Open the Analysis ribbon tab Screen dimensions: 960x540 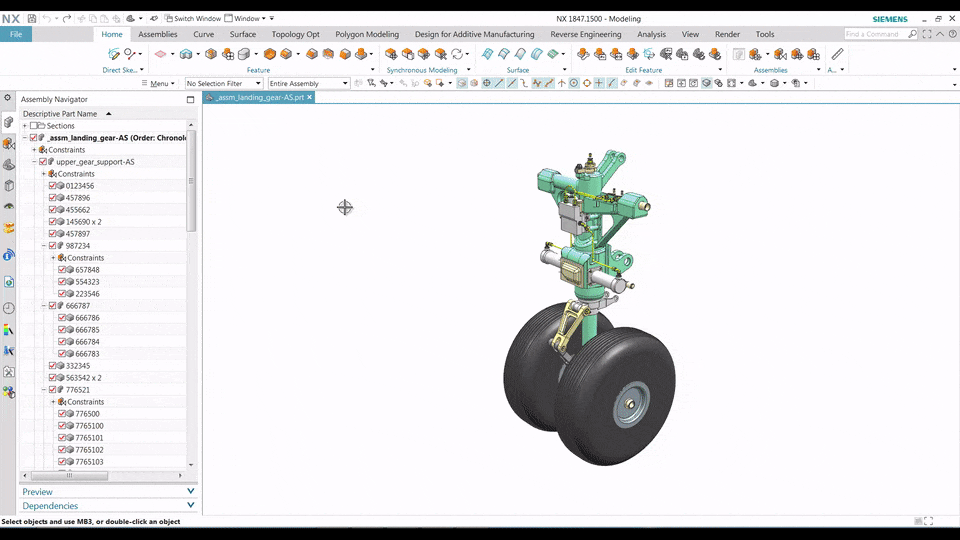coord(651,34)
